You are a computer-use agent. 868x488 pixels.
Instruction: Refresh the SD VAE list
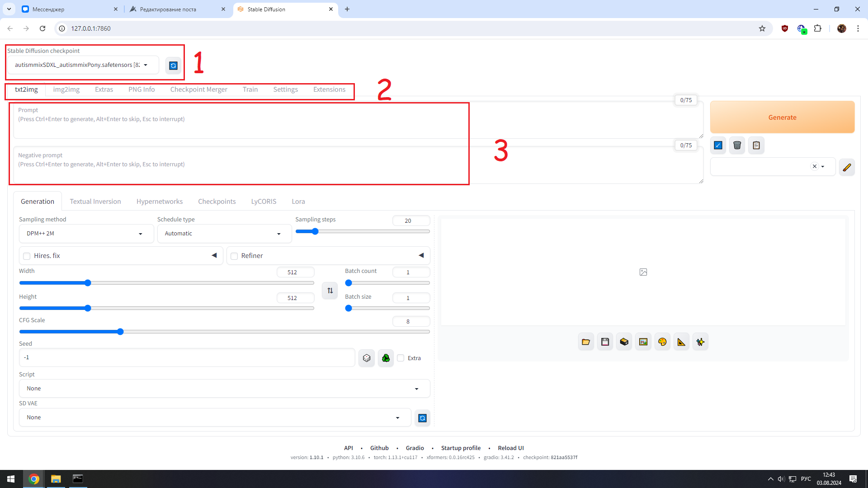click(422, 418)
